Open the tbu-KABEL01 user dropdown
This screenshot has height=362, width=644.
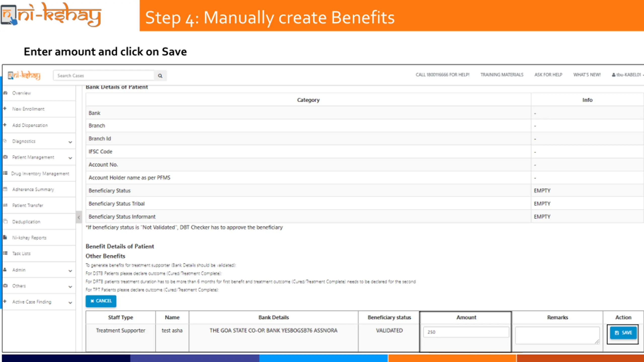click(x=627, y=75)
